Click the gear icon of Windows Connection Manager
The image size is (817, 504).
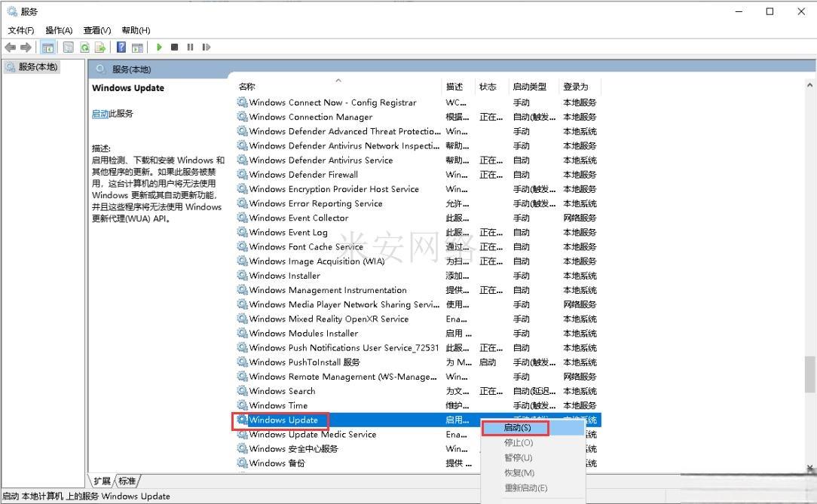click(242, 117)
